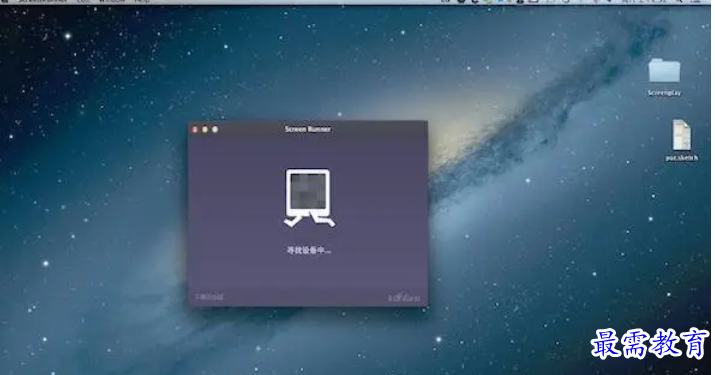Zoom the Screen Runner window with the green button

pyautogui.click(x=215, y=130)
